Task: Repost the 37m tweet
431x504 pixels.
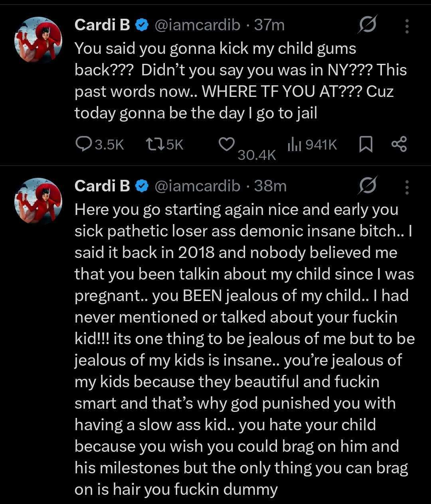Action: coord(154,144)
